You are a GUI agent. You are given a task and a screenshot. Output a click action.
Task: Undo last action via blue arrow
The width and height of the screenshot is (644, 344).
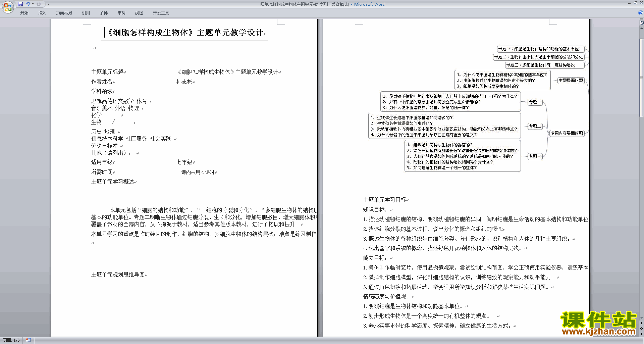point(28,4)
